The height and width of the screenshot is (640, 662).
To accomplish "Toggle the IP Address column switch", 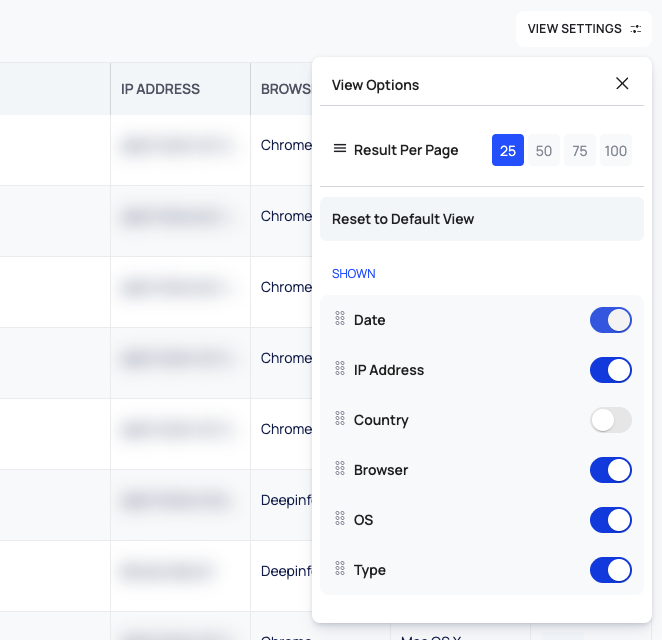I will point(610,370).
